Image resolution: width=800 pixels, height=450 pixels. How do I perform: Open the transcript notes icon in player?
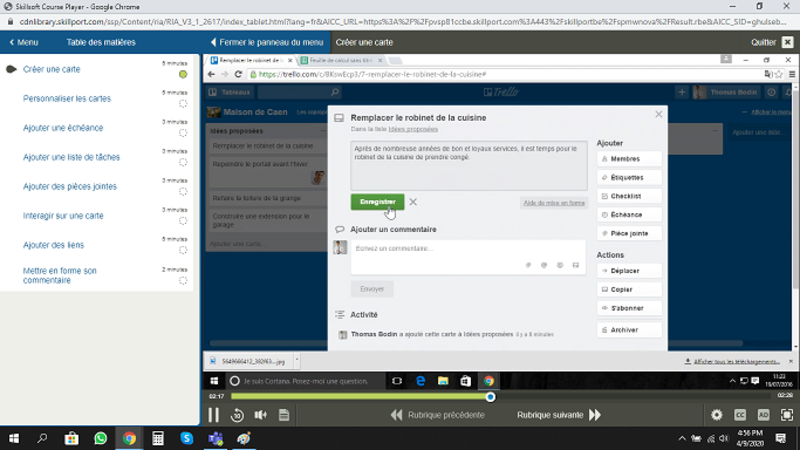coord(284,415)
